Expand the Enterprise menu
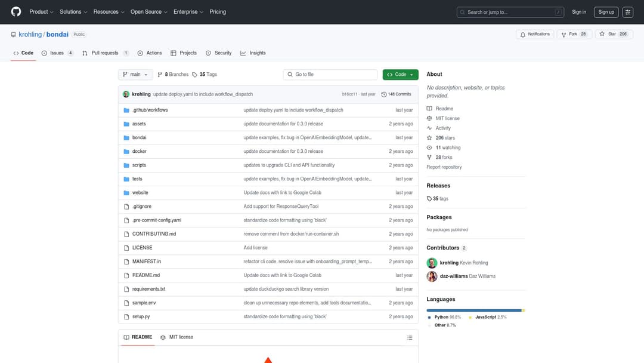Viewport: 644px width, 363px height. [188, 12]
